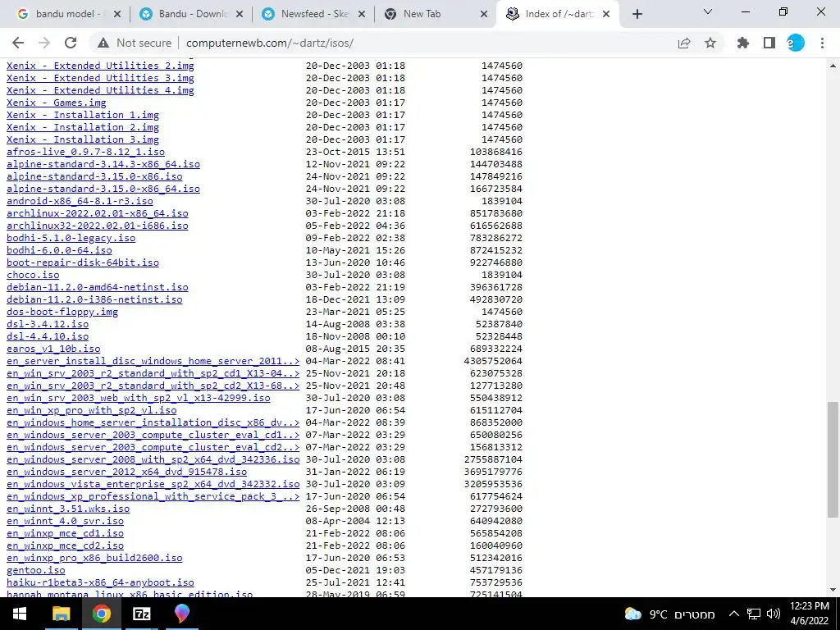840x630 pixels.
Task: Open en_winxp_mce_cd1.iso link
Action: pyautogui.click(x=66, y=533)
